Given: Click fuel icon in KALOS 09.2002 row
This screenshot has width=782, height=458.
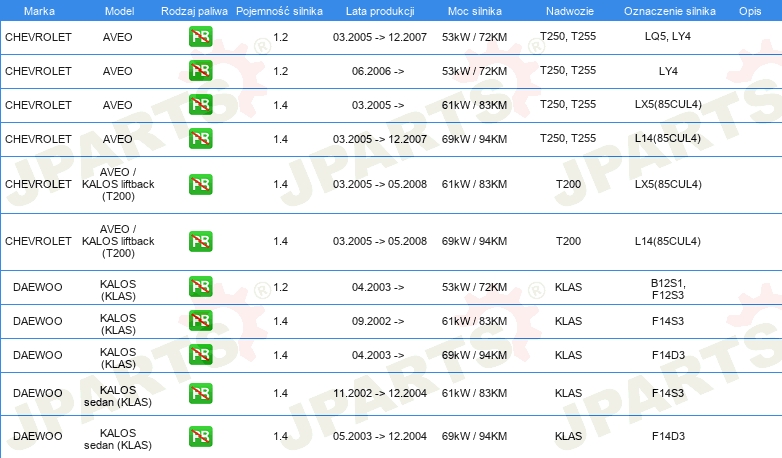Looking at the screenshot, I should point(200,320).
